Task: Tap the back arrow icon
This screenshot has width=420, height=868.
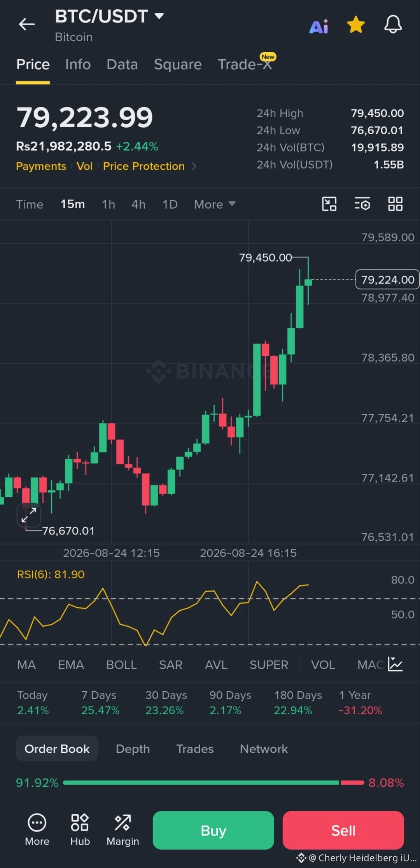Action: (x=27, y=24)
